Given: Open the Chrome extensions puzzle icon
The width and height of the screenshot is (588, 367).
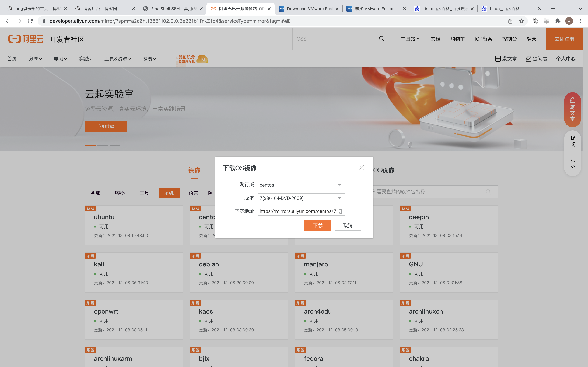Looking at the screenshot, I should (558, 21).
